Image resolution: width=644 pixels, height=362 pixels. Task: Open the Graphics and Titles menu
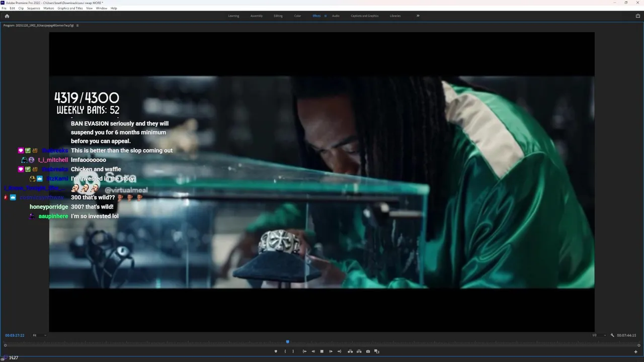click(x=70, y=8)
